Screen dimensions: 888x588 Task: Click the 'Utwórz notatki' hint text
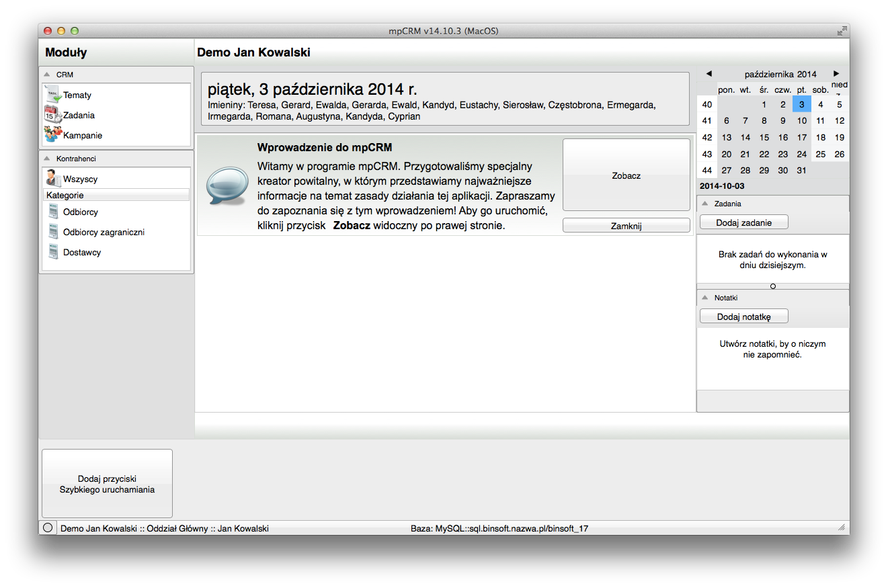(x=773, y=349)
